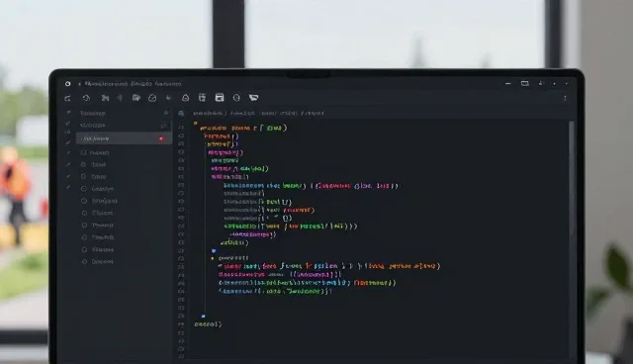Select the highlighted row in the sidebar
This screenshot has height=364, width=633.
pyautogui.click(x=124, y=138)
